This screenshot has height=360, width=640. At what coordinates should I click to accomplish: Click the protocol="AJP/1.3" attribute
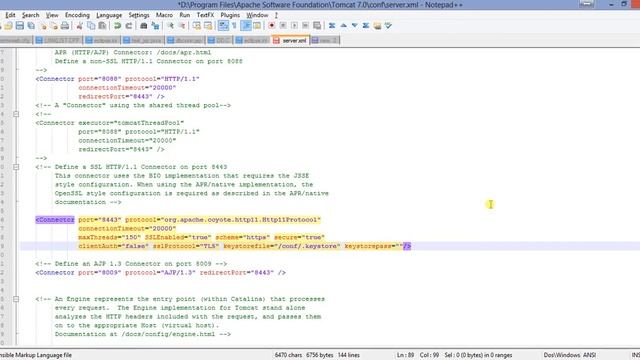[x=160, y=273]
